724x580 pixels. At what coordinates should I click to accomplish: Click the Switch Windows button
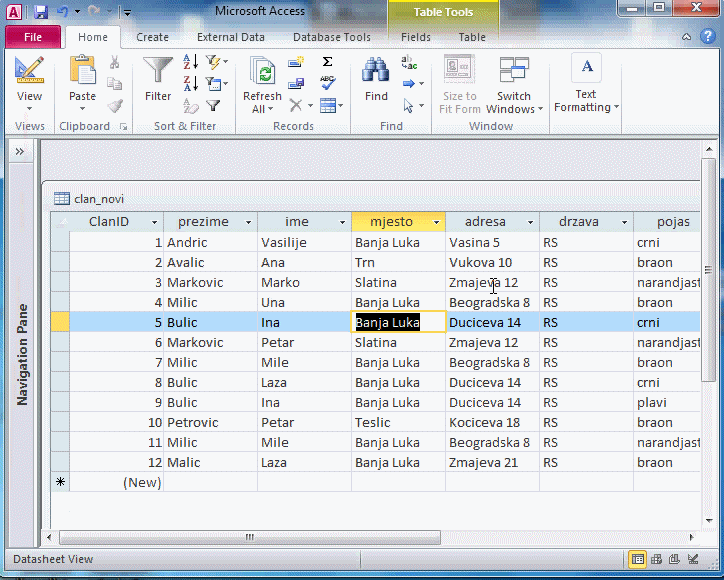point(514,85)
